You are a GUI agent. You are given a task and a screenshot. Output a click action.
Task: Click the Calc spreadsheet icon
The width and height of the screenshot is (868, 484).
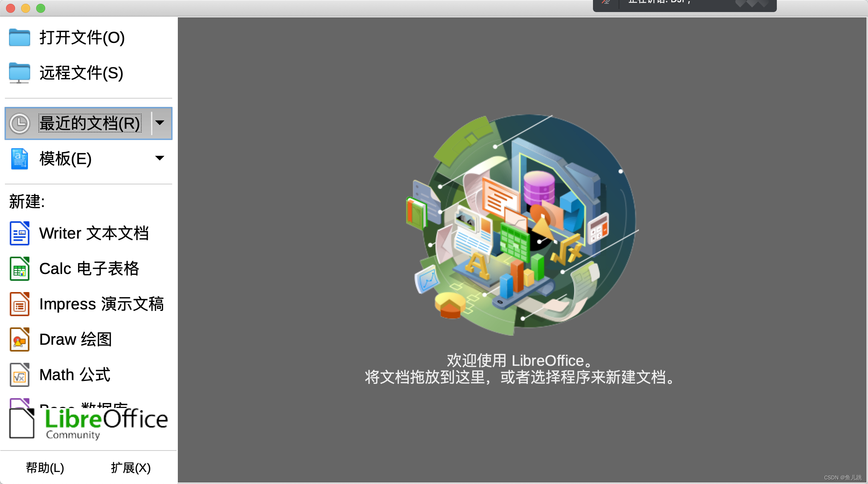[19, 269]
